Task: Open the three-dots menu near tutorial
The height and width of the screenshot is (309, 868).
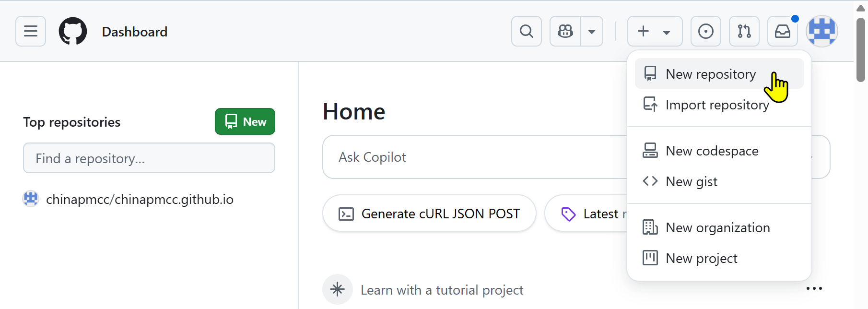Action: 814,288
